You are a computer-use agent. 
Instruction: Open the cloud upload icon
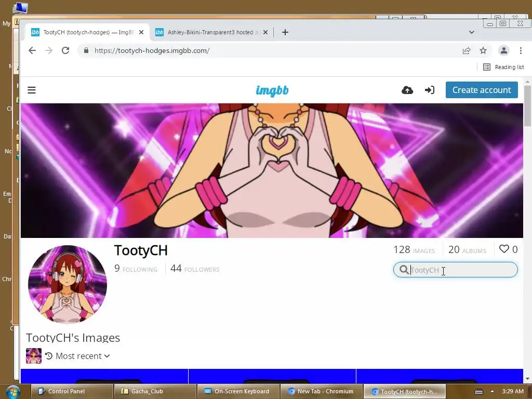(x=407, y=90)
